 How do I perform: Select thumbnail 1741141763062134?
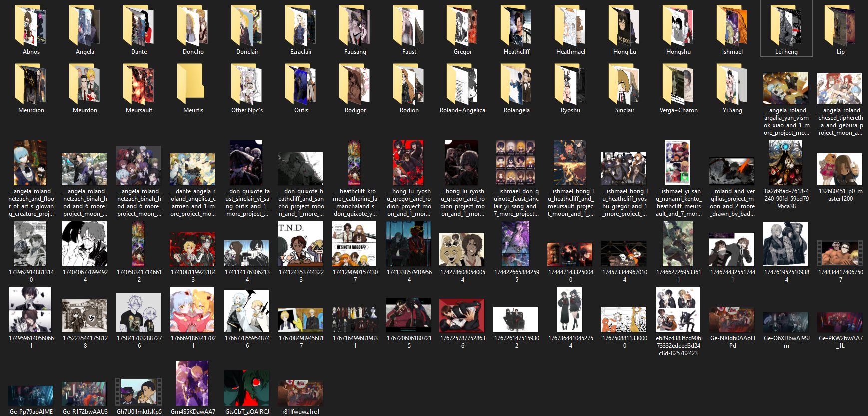pos(247,253)
